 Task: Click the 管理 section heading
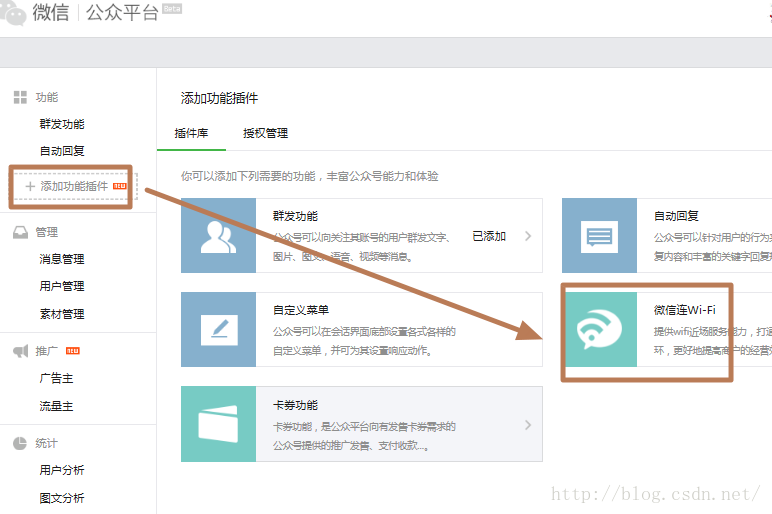point(47,232)
